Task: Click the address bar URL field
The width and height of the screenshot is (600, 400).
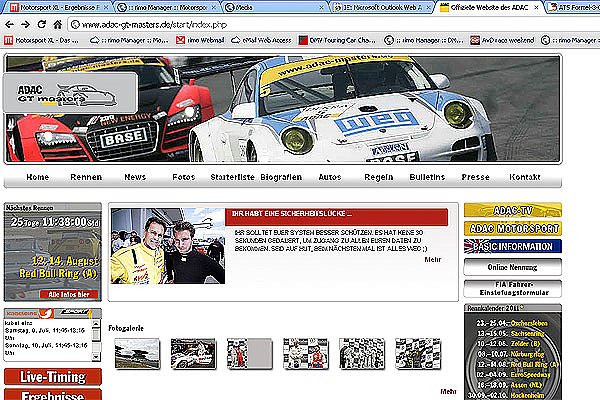Action: (333, 24)
